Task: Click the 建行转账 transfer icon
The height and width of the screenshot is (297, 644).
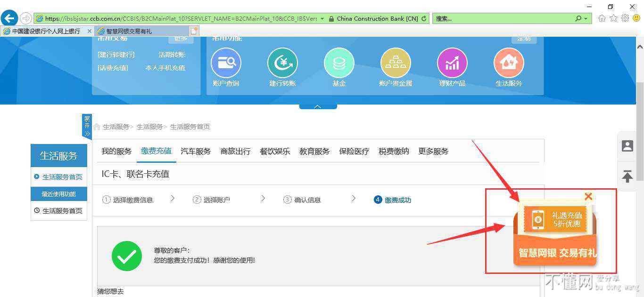Action: point(282,63)
